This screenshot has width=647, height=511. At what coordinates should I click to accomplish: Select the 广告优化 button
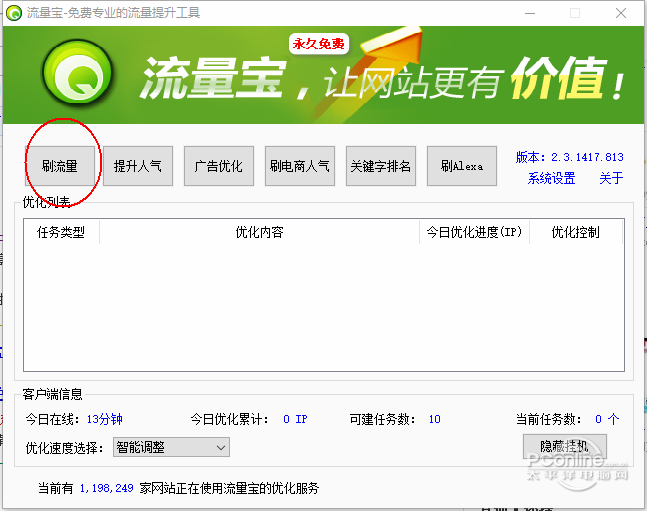click(219, 166)
